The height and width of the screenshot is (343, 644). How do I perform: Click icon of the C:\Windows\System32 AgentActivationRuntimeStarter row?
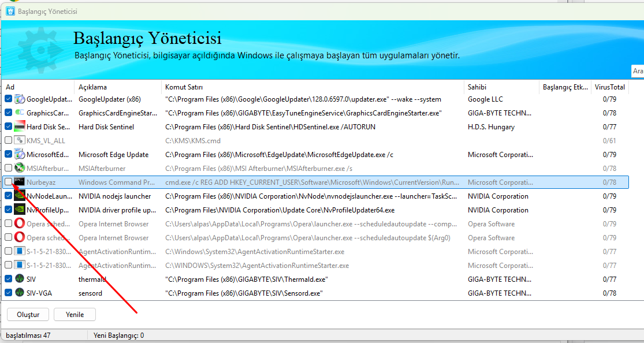click(x=19, y=251)
